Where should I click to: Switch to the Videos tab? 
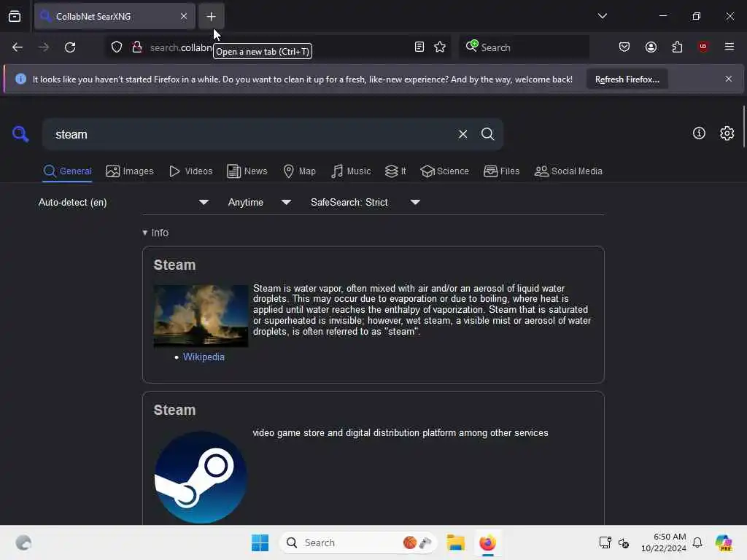click(x=191, y=171)
